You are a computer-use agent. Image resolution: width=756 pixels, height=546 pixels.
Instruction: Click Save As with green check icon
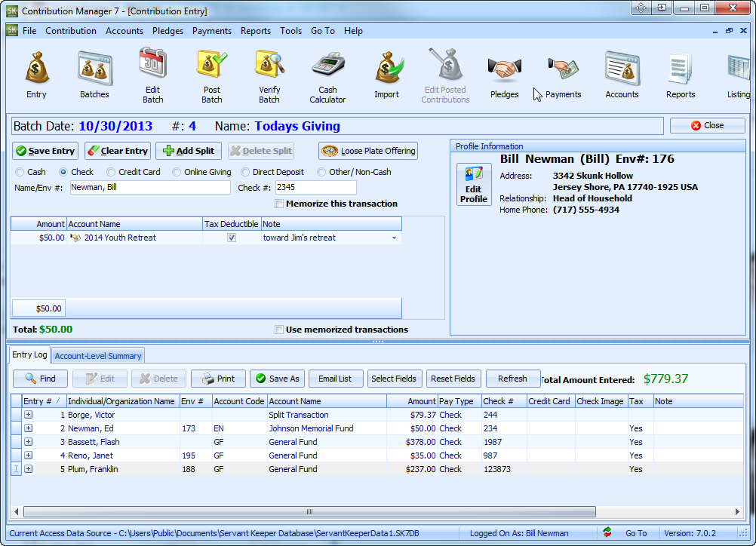(x=277, y=379)
